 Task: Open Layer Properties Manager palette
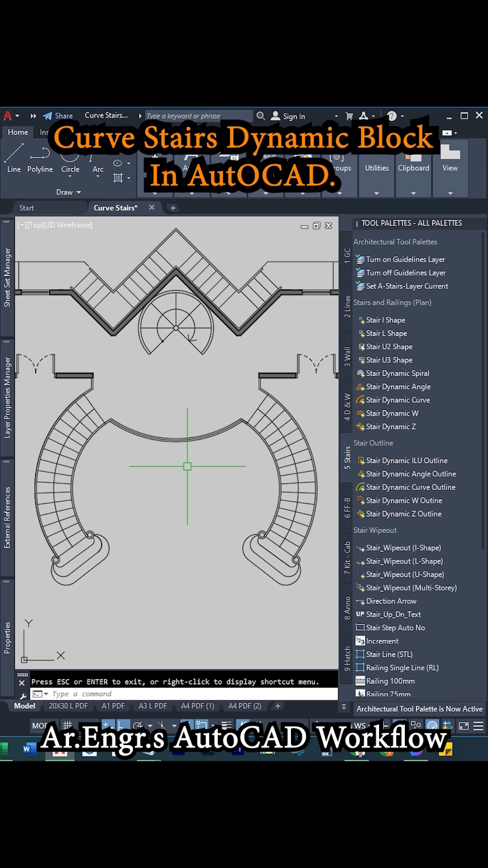7,398
